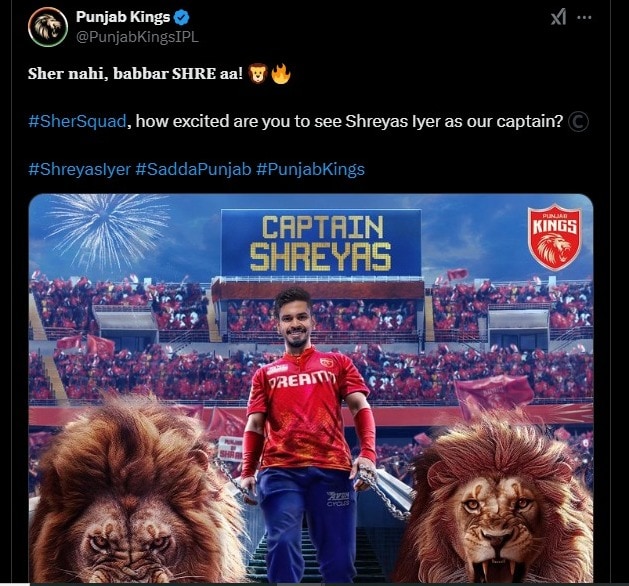This screenshot has width=629, height=586.
Task: Click the blue verified badge
Action: [x=182, y=17]
